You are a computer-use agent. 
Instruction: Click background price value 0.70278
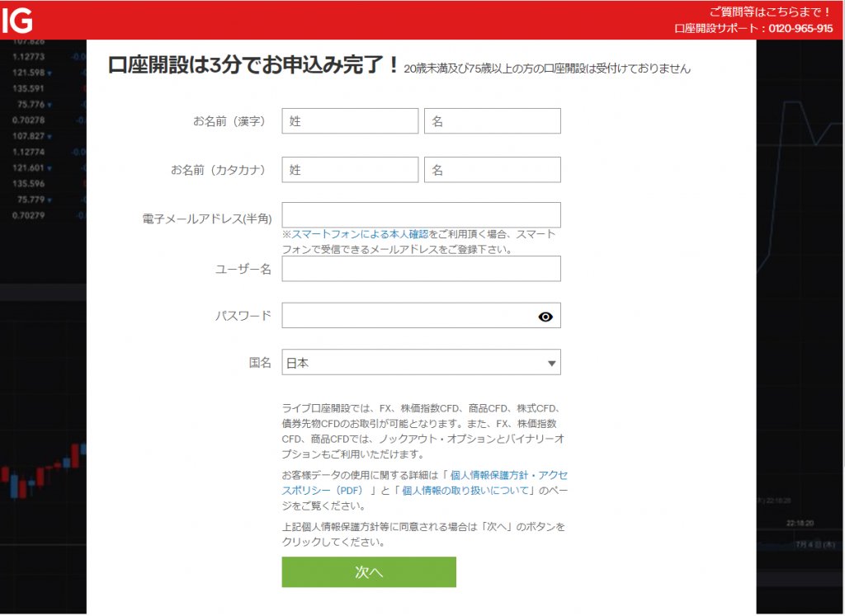(x=29, y=120)
